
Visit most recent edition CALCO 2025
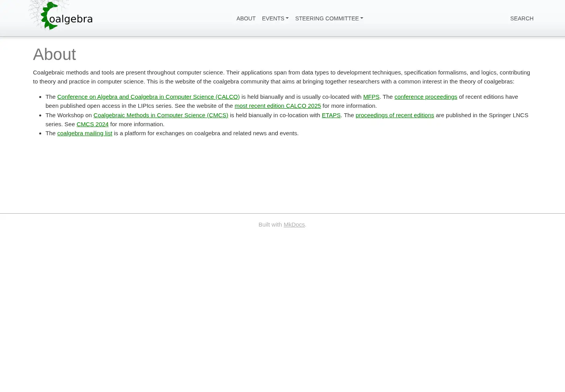(x=278, y=106)
